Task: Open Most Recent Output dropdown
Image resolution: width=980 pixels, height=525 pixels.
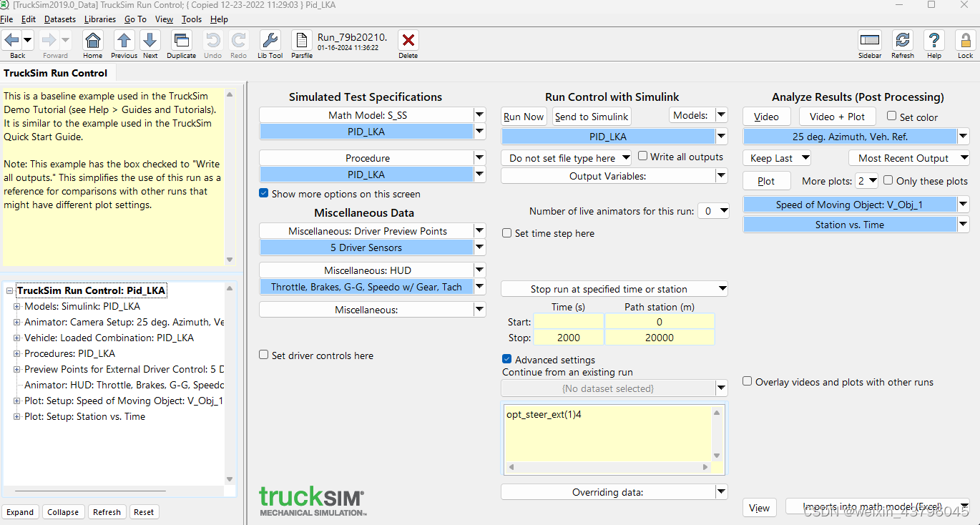Action: pos(909,158)
